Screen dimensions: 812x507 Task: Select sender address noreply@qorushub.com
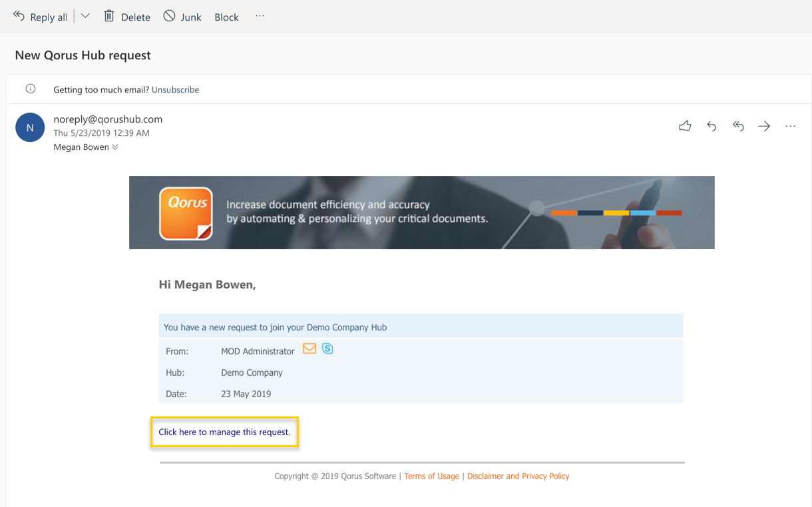(x=108, y=119)
